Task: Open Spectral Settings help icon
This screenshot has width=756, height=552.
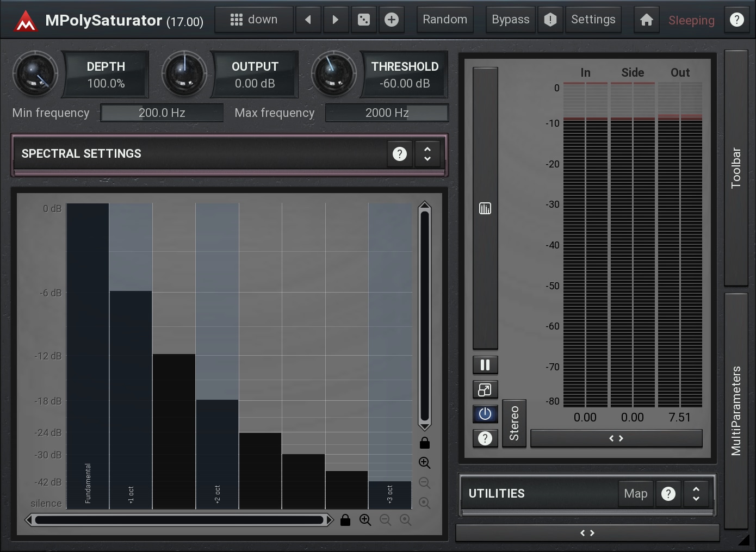Action: point(400,154)
